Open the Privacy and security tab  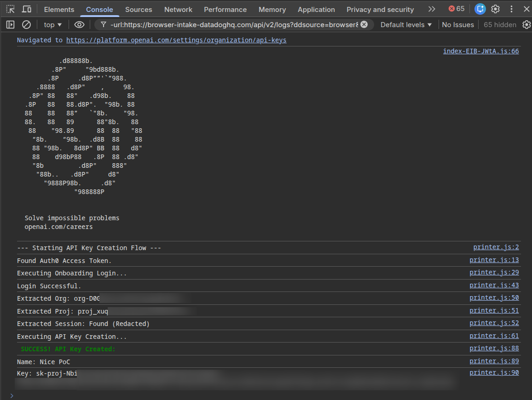(x=380, y=10)
